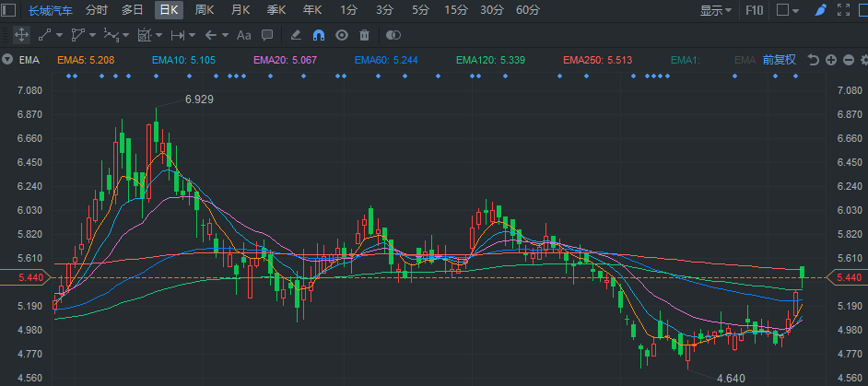This screenshot has width=868, height=386.
Task: Switch to the 分时 tab
Action: pos(97,10)
